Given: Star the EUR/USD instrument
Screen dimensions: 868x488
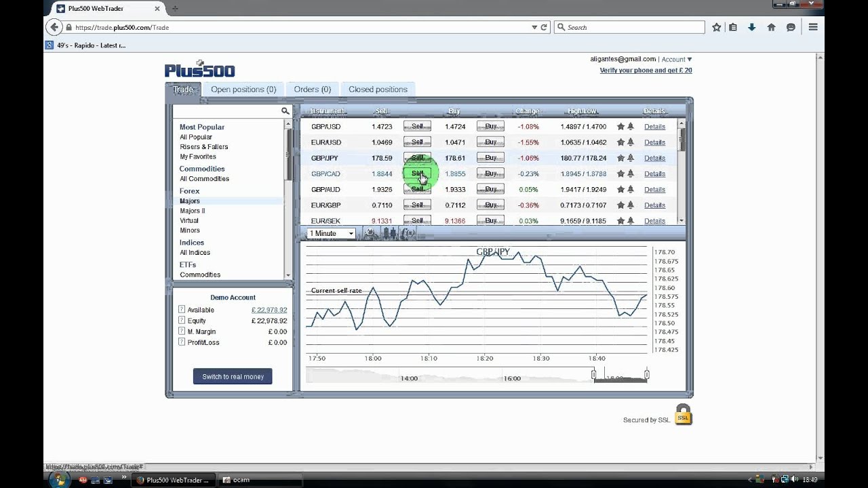Looking at the screenshot, I should [620, 142].
